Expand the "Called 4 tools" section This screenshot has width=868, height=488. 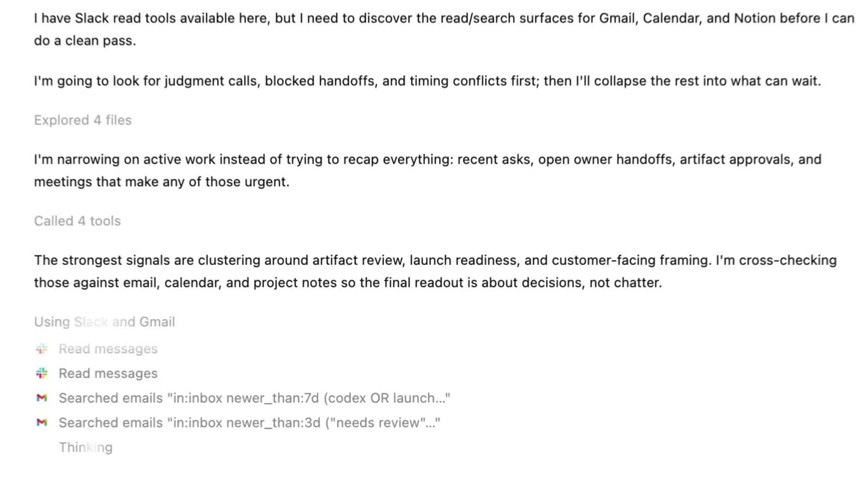coord(78,221)
